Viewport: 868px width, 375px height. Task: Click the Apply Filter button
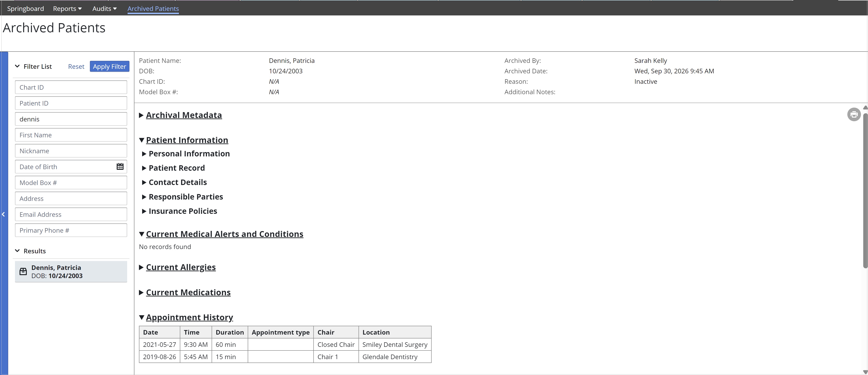109,66
